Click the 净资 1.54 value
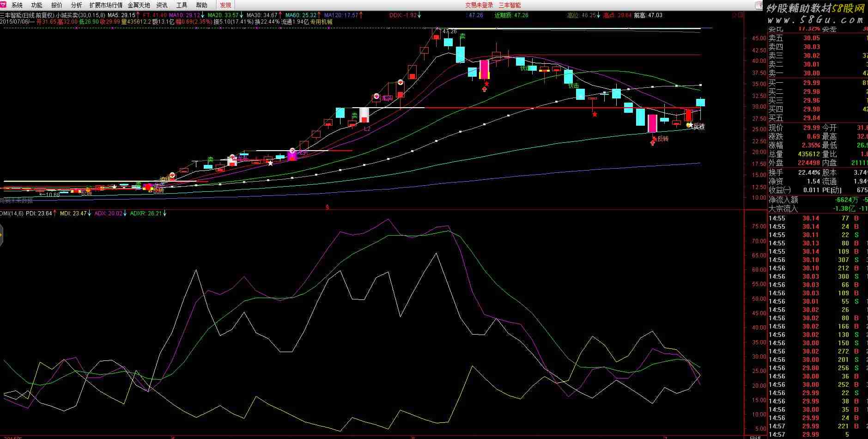This screenshot has width=868, height=439. click(813, 181)
